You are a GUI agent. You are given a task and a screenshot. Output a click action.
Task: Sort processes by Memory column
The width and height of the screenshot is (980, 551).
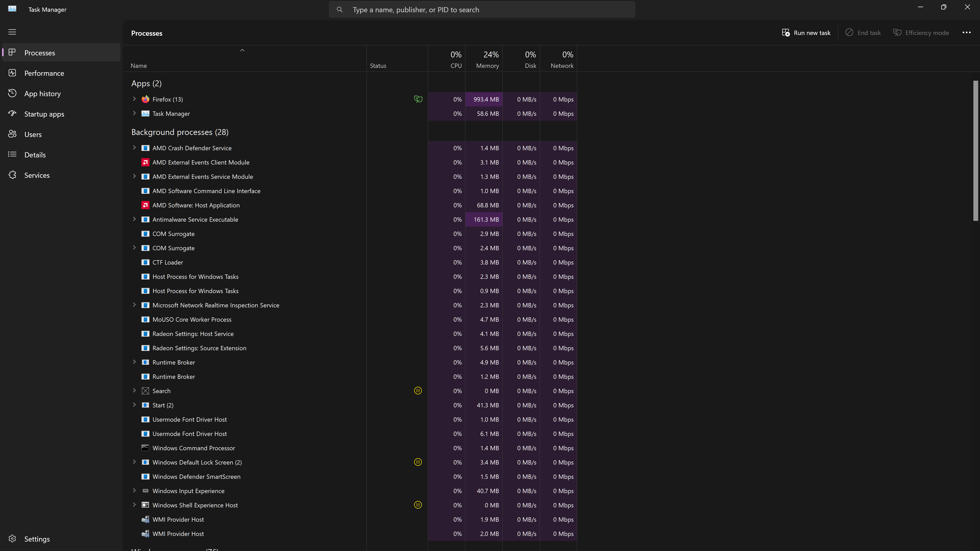point(484,59)
